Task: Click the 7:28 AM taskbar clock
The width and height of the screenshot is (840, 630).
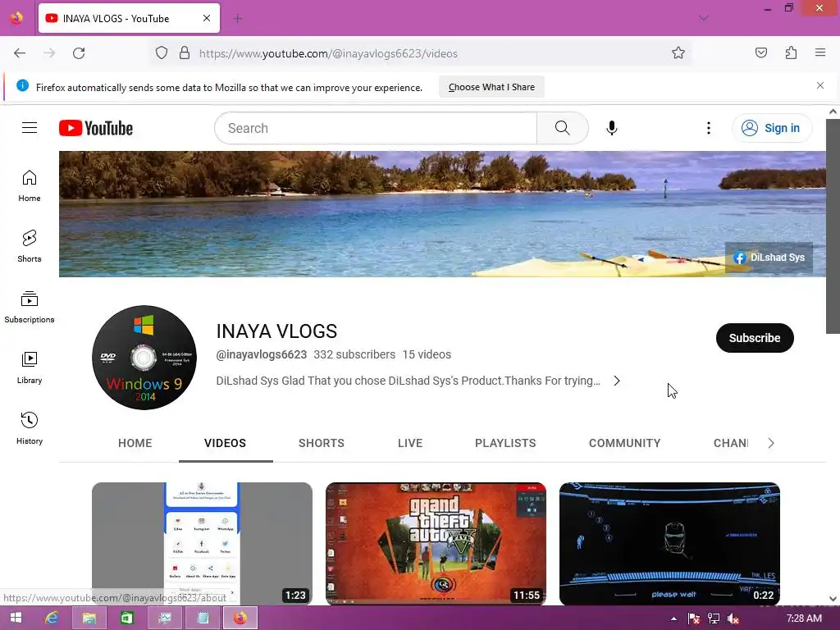Action: click(804, 619)
